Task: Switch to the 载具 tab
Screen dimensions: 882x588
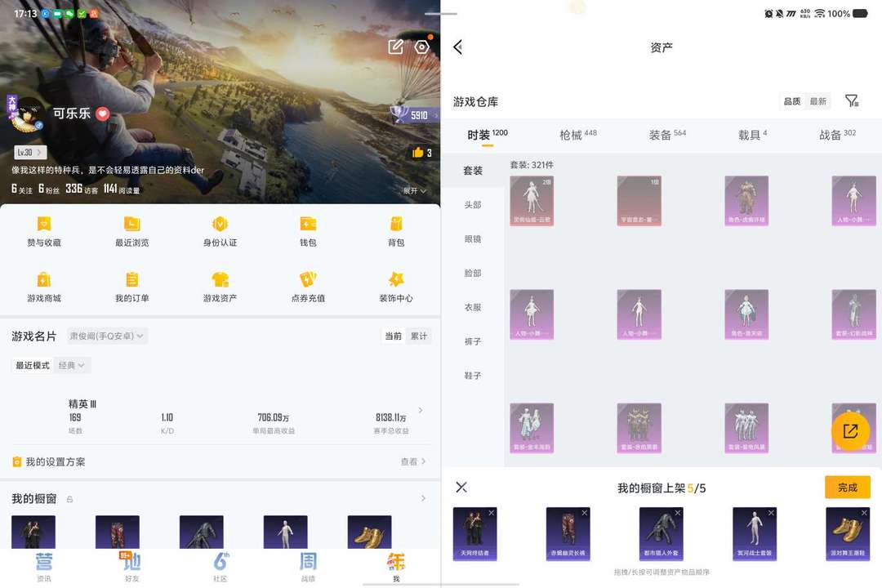Action: click(752, 135)
